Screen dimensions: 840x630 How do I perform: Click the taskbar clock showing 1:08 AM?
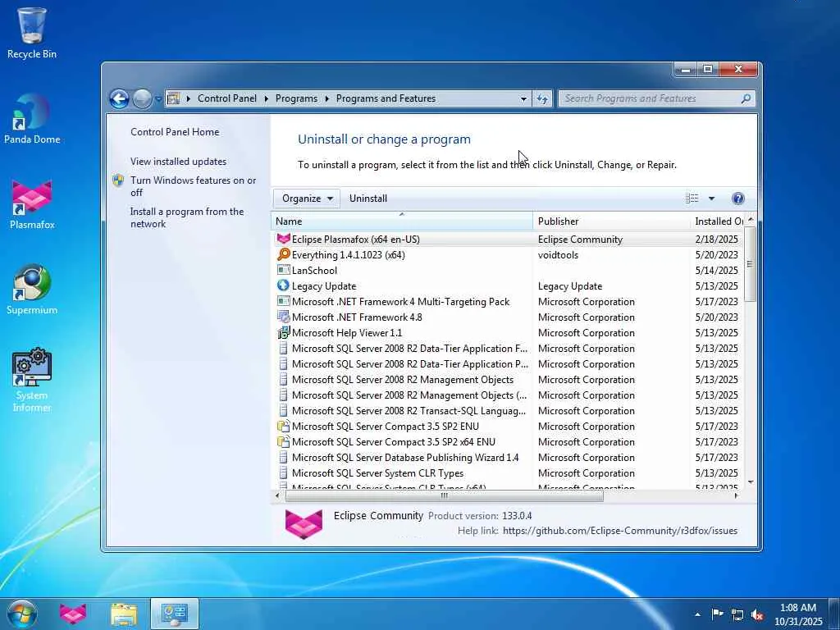[x=798, y=614]
